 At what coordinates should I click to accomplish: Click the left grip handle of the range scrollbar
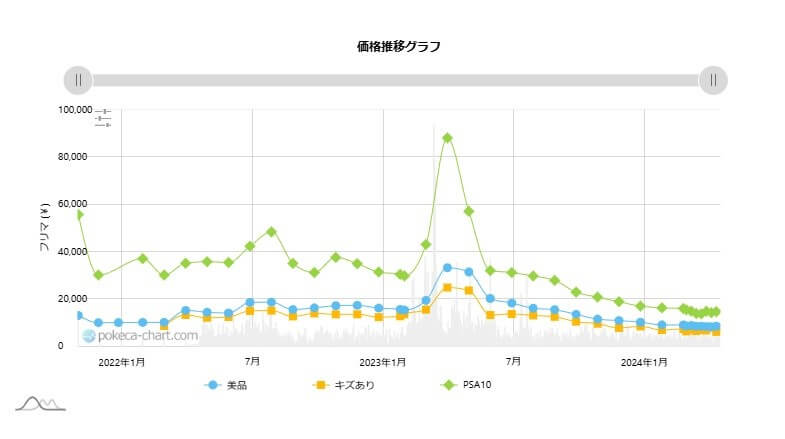(78, 80)
